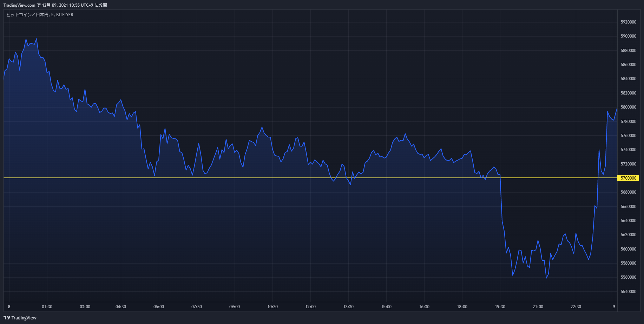Viewport: 644px width, 324px height.
Task: Click the day 9 label on time axis
Action: click(x=614, y=307)
